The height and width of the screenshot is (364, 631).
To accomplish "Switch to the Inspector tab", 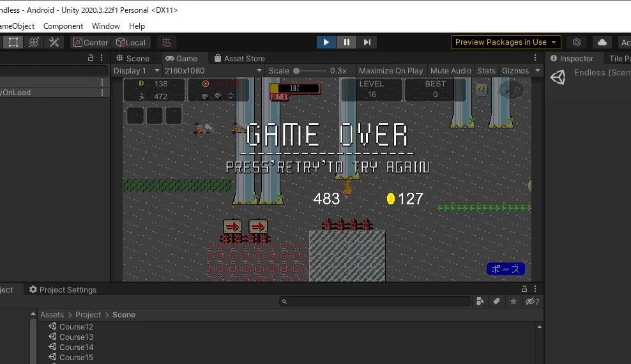I will point(572,58).
